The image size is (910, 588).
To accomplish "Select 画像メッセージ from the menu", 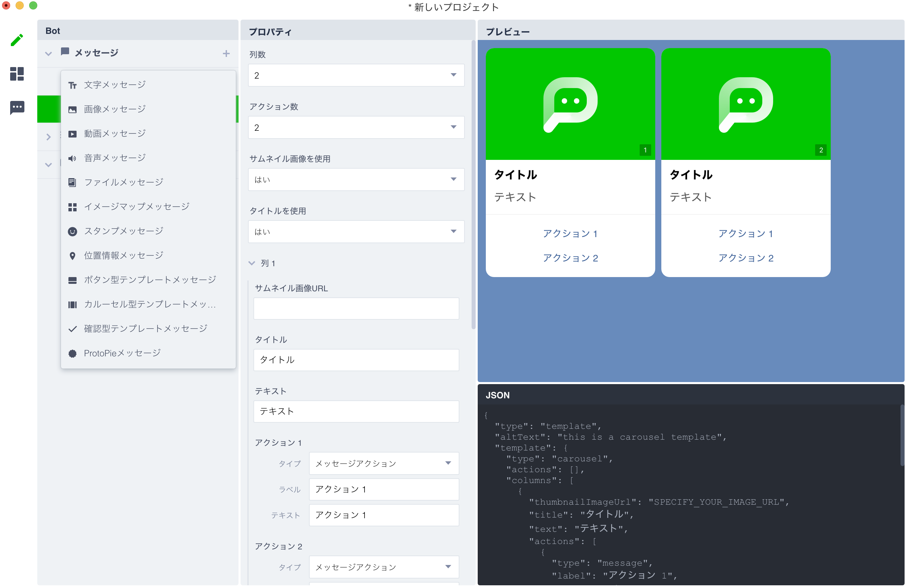I will tap(148, 109).
